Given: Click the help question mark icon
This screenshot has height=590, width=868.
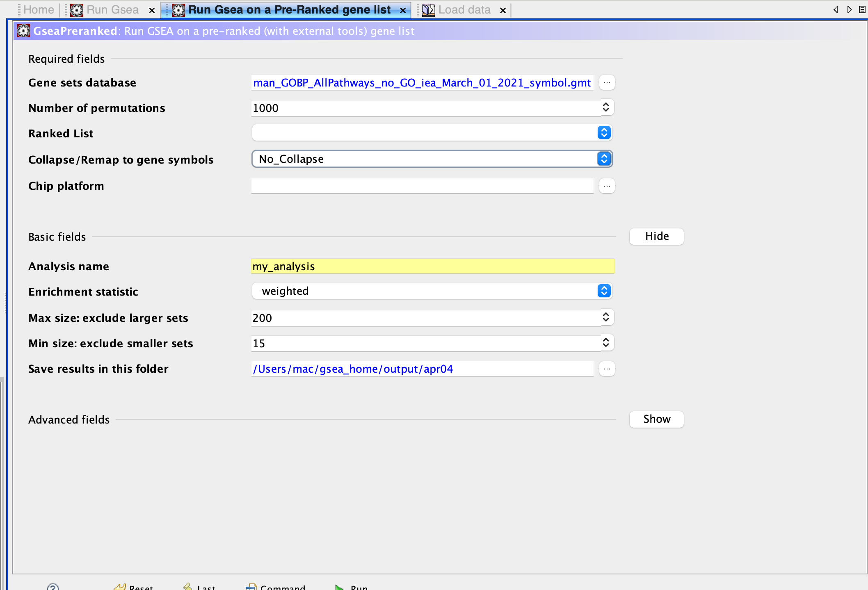Looking at the screenshot, I should [53, 587].
